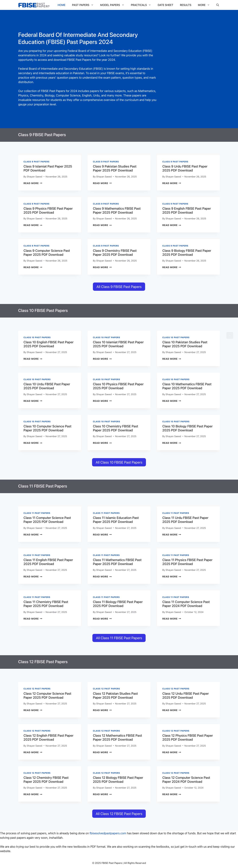Viewport: 238px width, 868px height.
Task: Read more on Class 9 Physics paper
Action: 33,225
